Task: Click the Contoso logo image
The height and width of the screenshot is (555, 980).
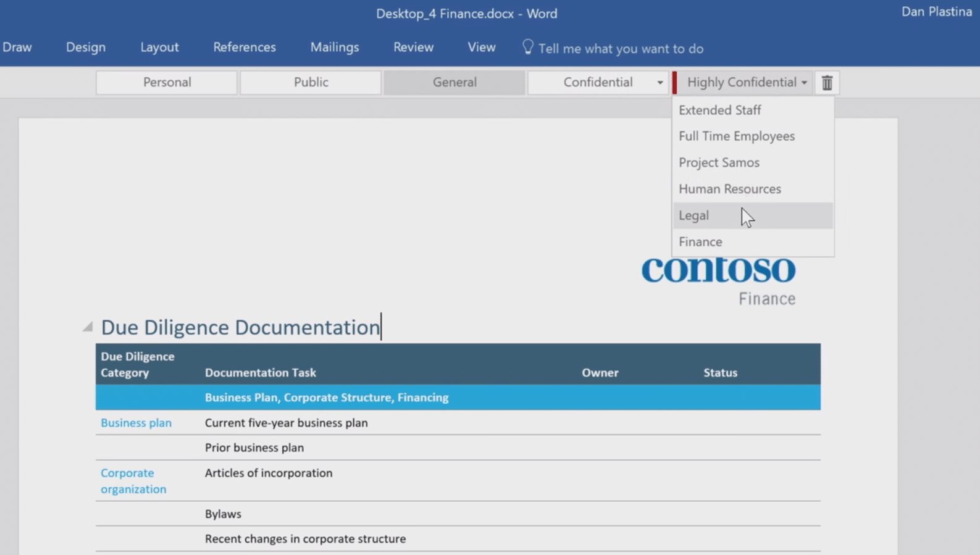Action: [718, 269]
